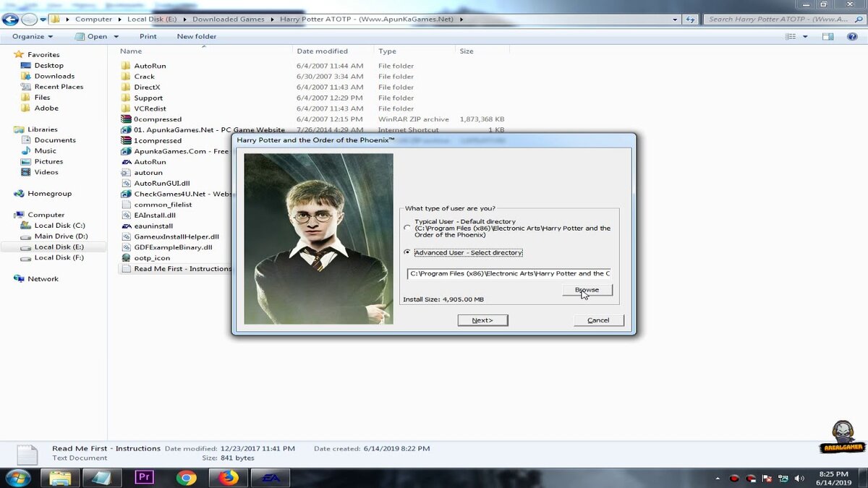
Task: Go back in Explorer navigation
Action: coord(10,19)
